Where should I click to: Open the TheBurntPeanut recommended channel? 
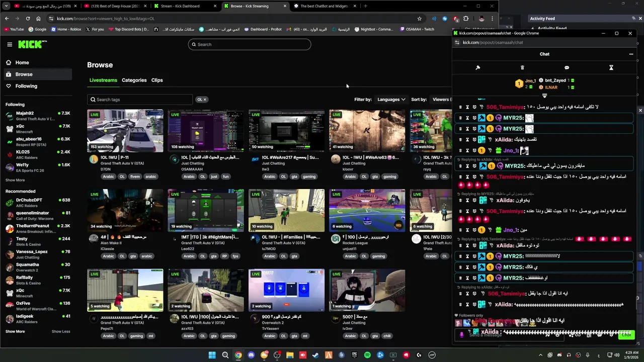coord(38,228)
